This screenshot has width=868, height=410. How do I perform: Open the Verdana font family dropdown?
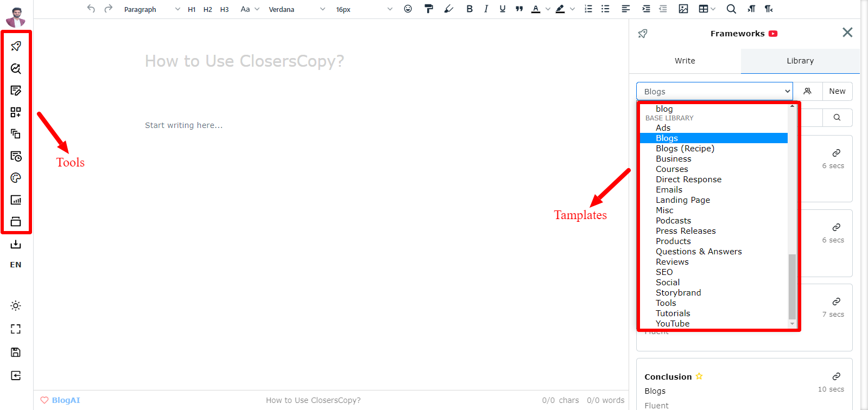[297, 9]
